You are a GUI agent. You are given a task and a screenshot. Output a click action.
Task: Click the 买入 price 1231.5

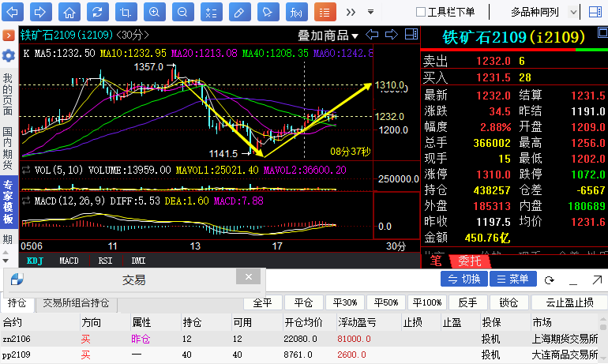(x=494, y=77)
